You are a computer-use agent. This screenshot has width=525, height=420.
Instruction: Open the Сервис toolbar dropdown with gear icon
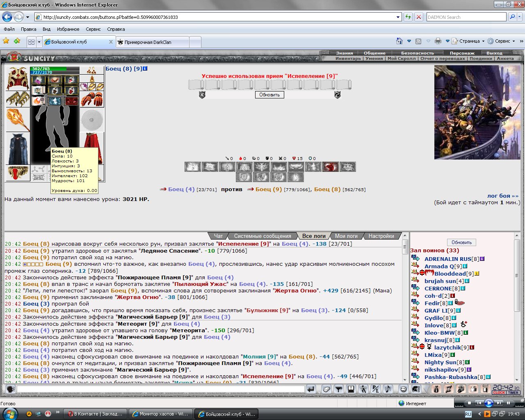tap(501, 41)
